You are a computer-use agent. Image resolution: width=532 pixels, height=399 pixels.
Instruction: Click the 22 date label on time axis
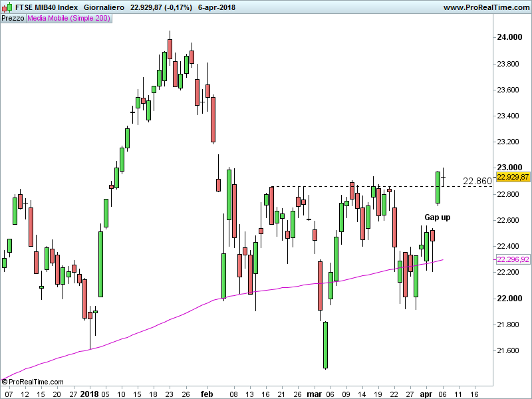(x=394, y=394)
